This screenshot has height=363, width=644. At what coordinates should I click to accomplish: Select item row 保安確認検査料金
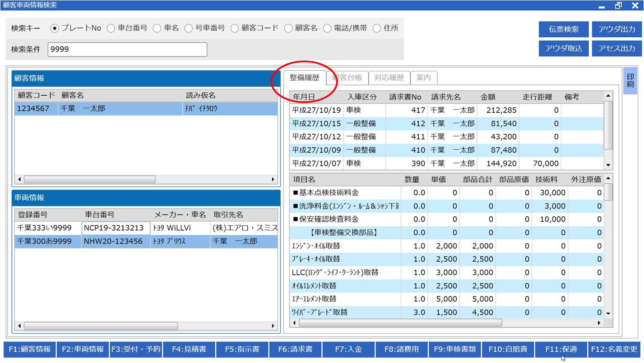(447, 219)
